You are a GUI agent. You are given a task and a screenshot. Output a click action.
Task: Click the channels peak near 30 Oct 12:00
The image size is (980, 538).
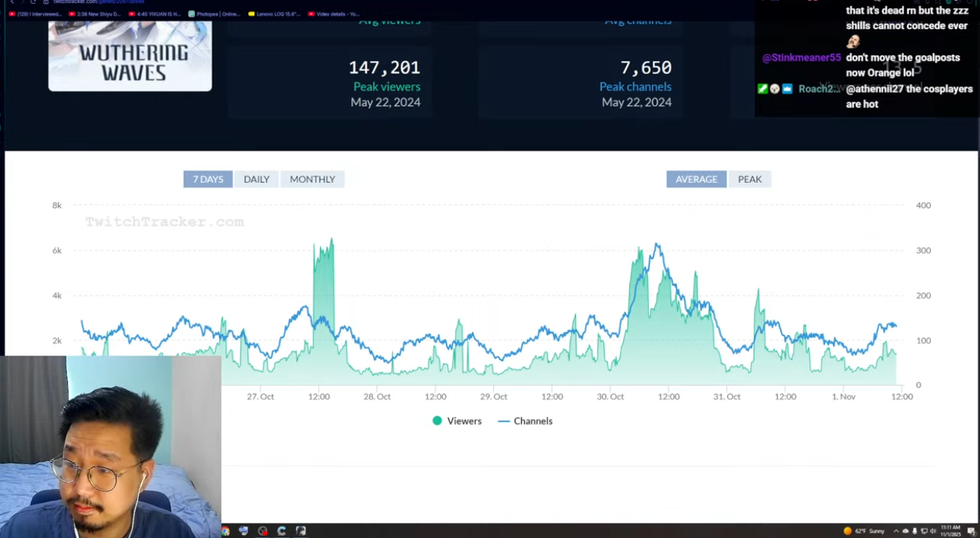point(658,245)
